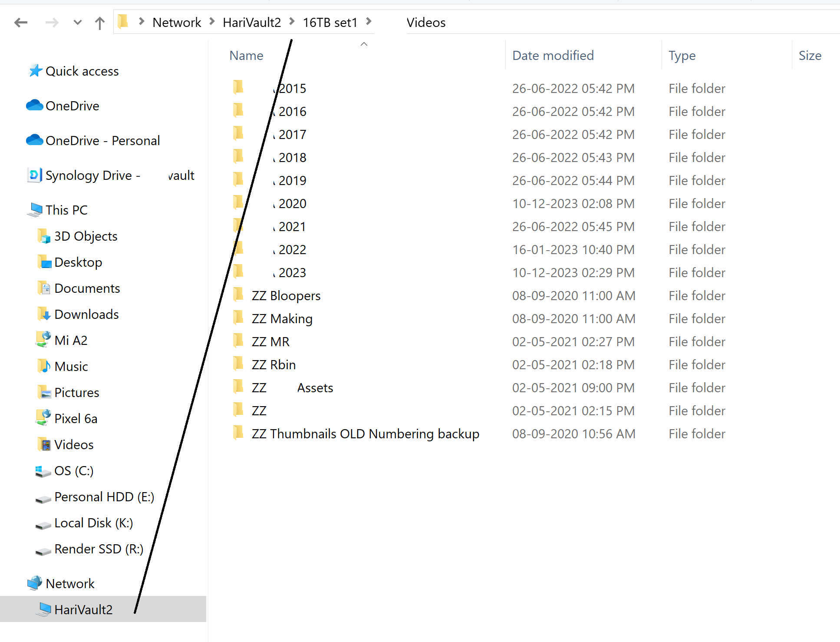Open recent locations dropdown chevron

77,22
